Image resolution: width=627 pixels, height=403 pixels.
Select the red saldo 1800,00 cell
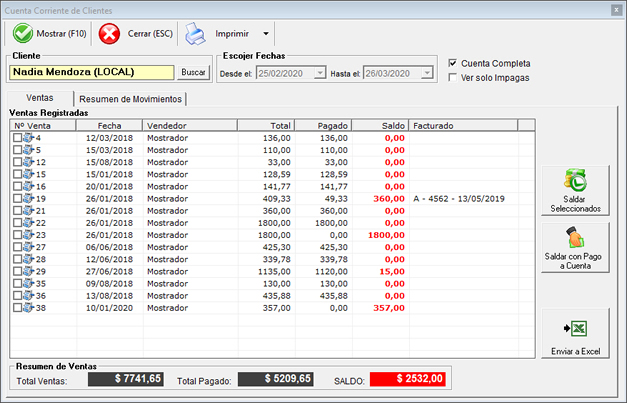(x=386, y=235)
